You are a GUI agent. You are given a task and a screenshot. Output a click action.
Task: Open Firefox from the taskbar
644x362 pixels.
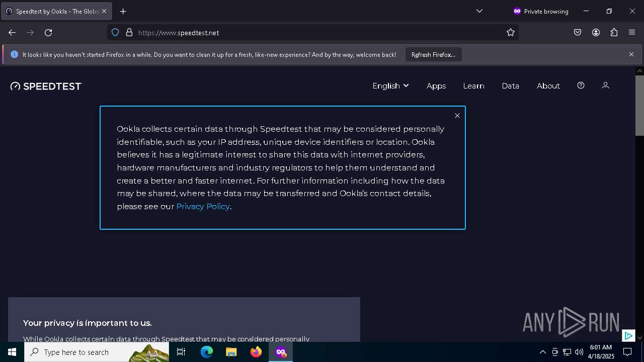(x=256, y=352)
